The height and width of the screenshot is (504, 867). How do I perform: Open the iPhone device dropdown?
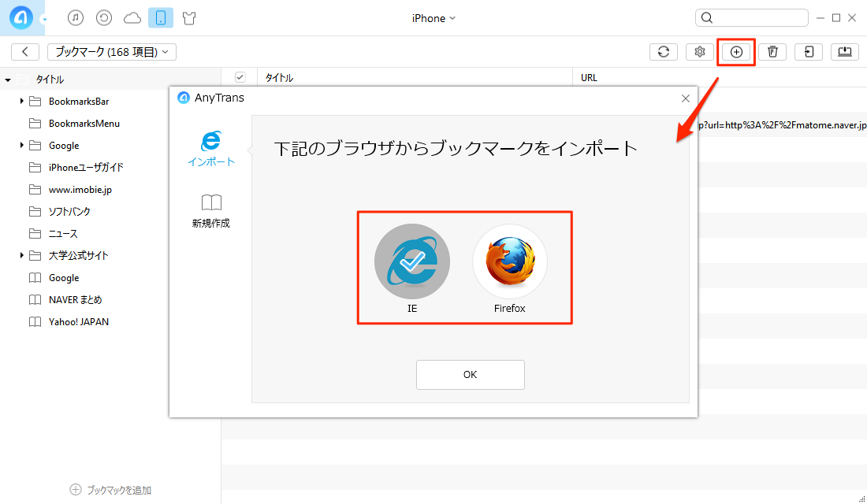point(433,18)
